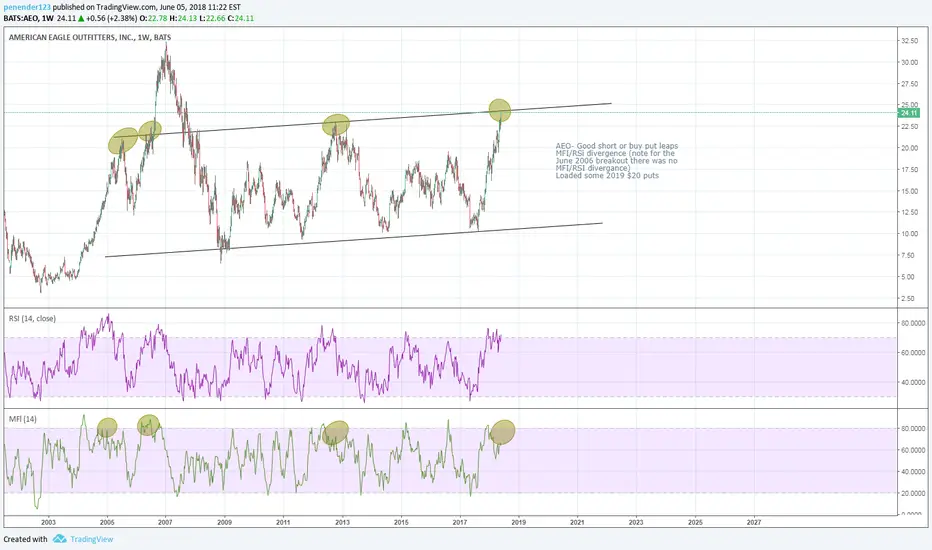
Task: Click the 'June 2006 breakout there was no' note line
Action: pyautogui.click(x=616, y=161)
